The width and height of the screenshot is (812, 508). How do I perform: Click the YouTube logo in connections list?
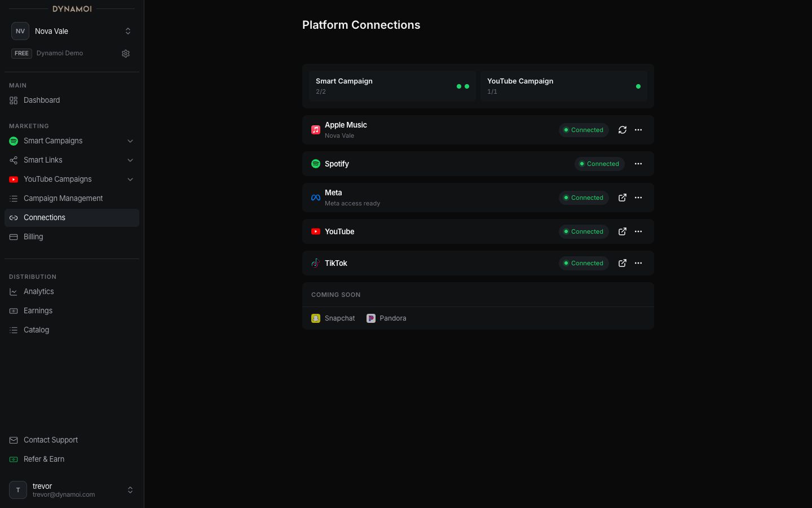(x=316, y=231)
